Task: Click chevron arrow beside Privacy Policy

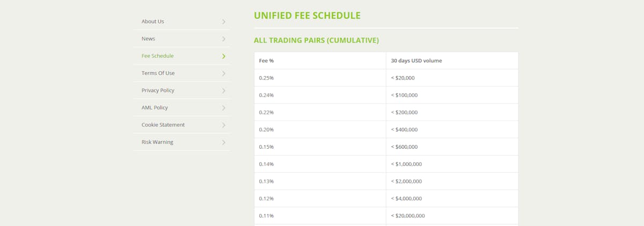Action: (x=224, y=91)
